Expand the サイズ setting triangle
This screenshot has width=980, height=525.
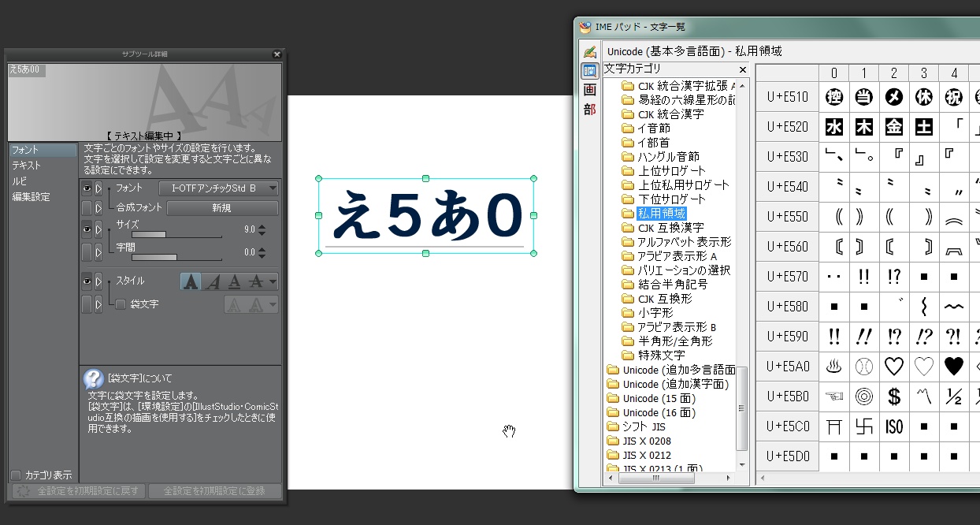(98, 229)
